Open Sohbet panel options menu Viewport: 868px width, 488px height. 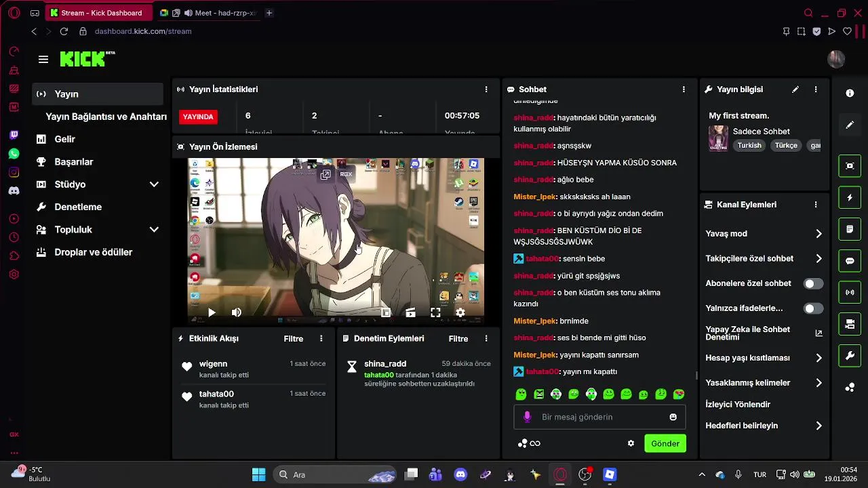click(x=684, y=89)
